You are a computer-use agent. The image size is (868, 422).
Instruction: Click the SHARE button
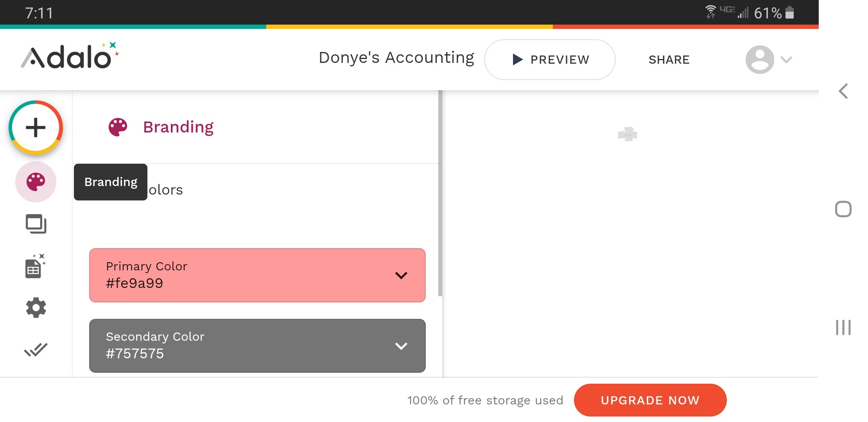[x=669, y=60]
